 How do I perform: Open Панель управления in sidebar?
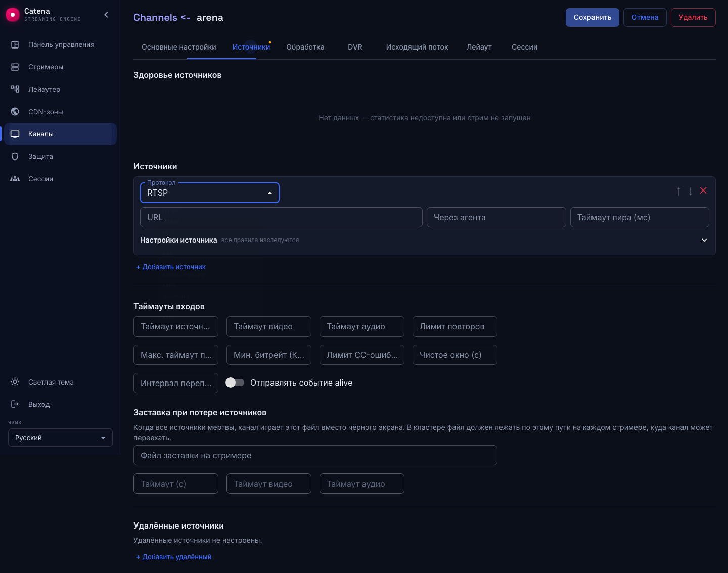(61, 44)
